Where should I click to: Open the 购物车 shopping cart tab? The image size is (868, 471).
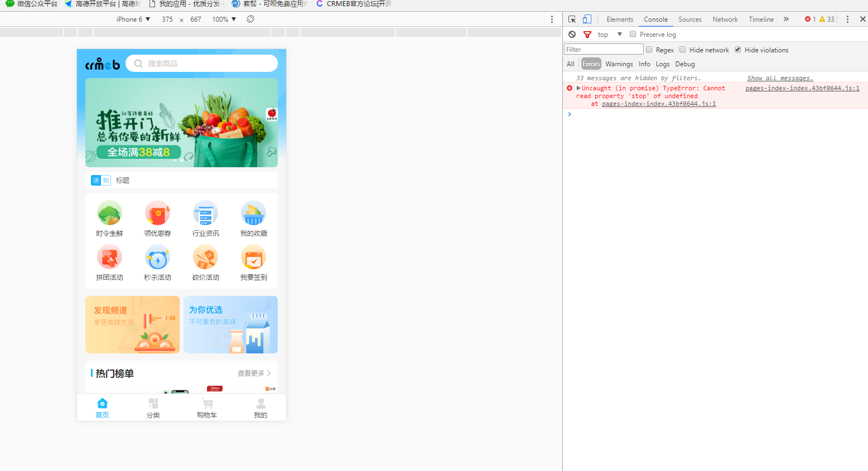point(207,408)
